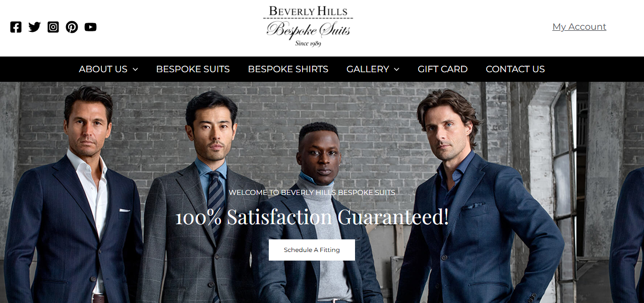
Task: Expand the About Us dropdown chevron
Action: click(135, 69)
